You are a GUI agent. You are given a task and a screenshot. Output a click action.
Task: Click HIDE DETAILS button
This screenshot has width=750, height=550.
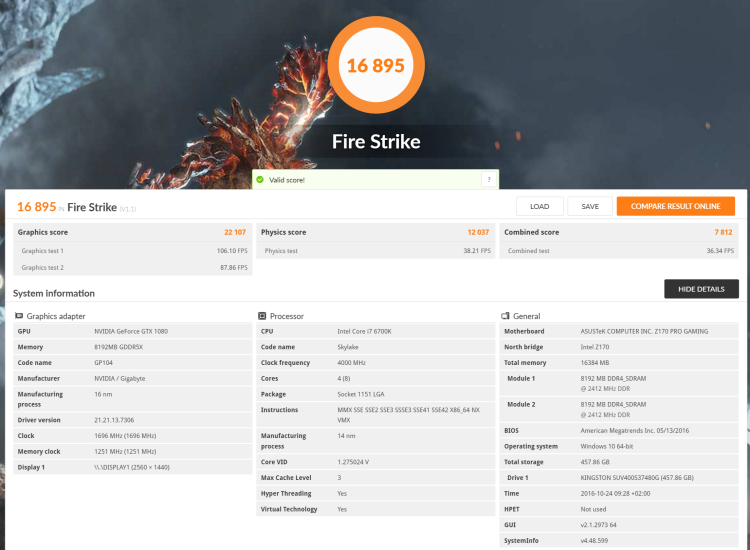(x=701, y=289)
